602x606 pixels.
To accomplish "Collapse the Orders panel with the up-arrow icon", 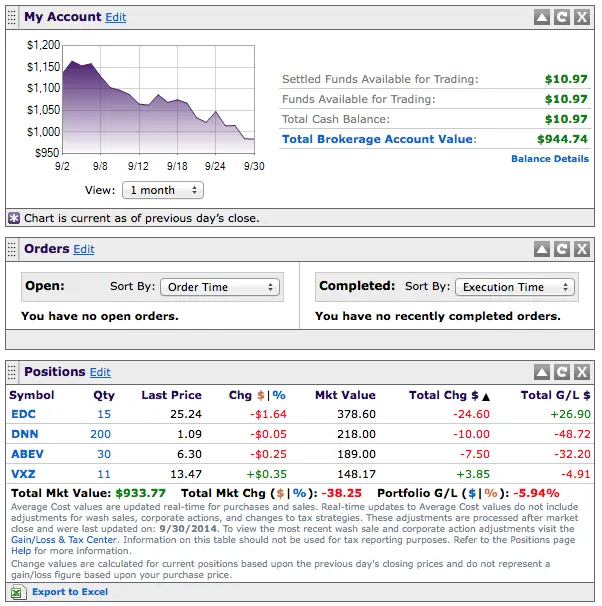I will 542,249.
